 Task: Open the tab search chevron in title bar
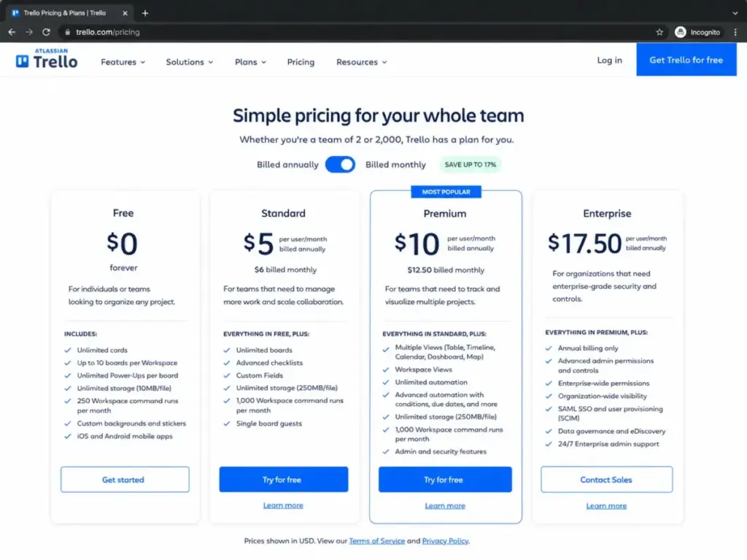point(735,13)
